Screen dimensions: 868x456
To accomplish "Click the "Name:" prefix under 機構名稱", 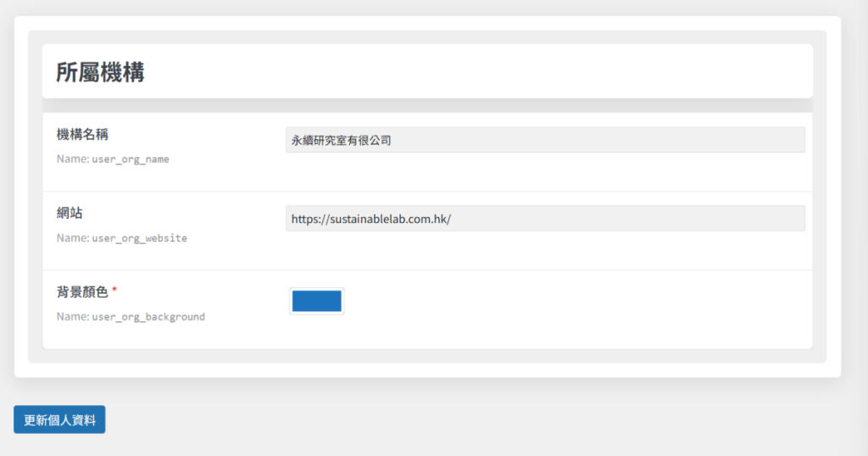I will coord(72,159).
